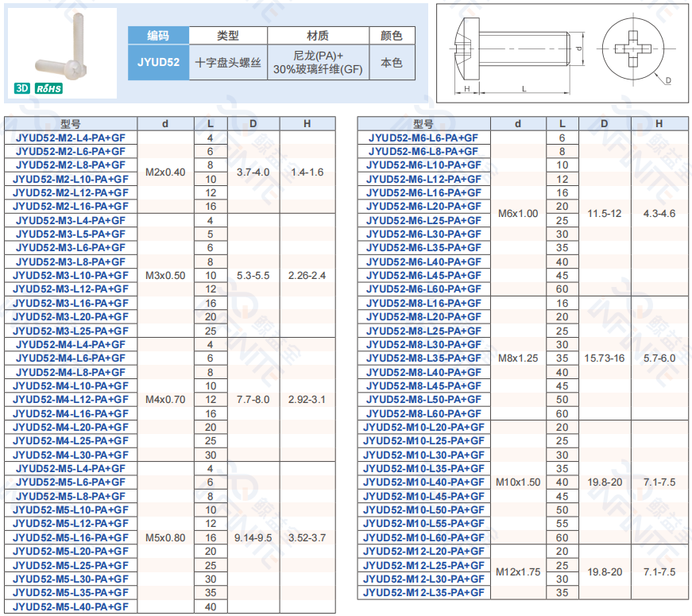Click the M6x1.00 thread size cell
The width and height of the screenshot is (692, 616).
click(518, 214)
